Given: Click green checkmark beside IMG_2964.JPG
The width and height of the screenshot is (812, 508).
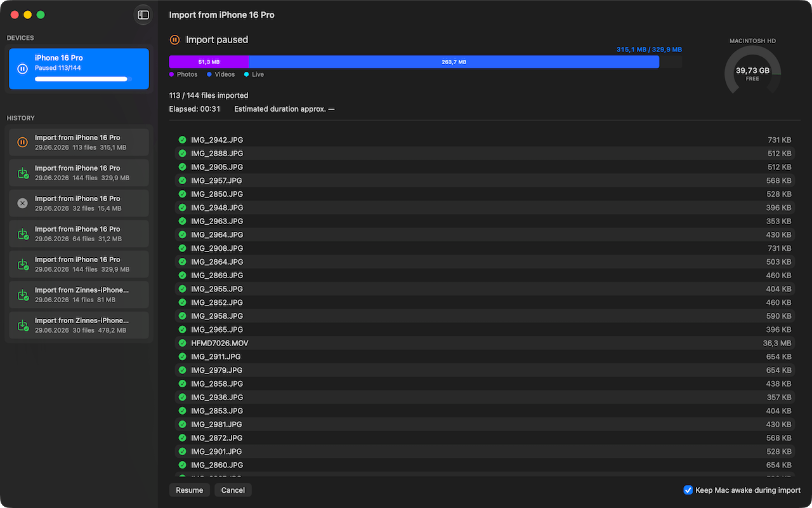Looking at the screenshot, I should point(182,234).
